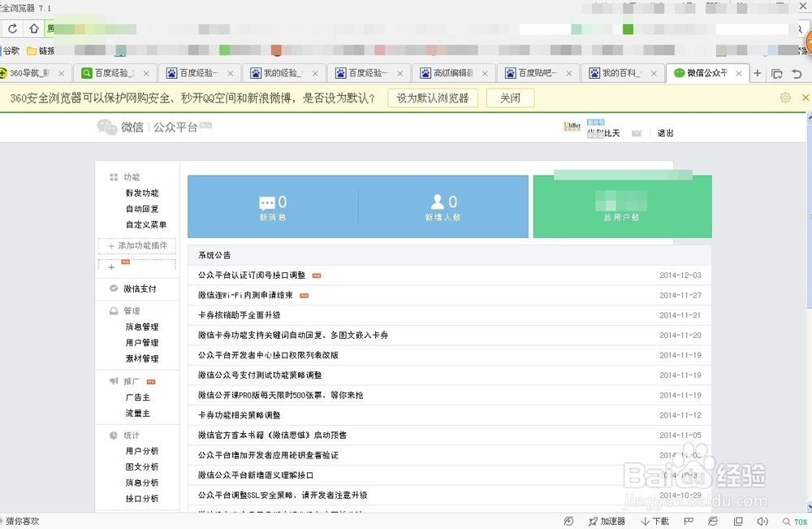Screen dimensions: 812x529
Task: Close the 我的百科 tab
Action: pyautogui.click(x=654, y=73)
